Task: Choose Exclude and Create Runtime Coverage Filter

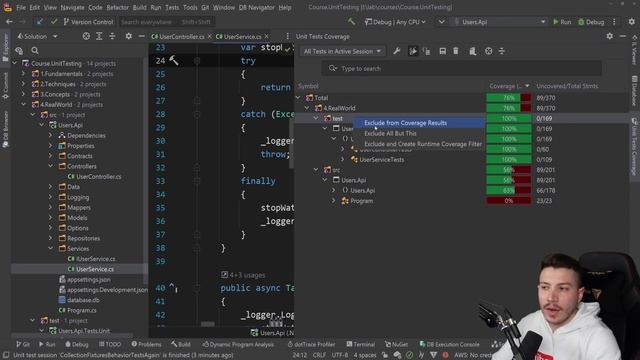Action: 423,144
